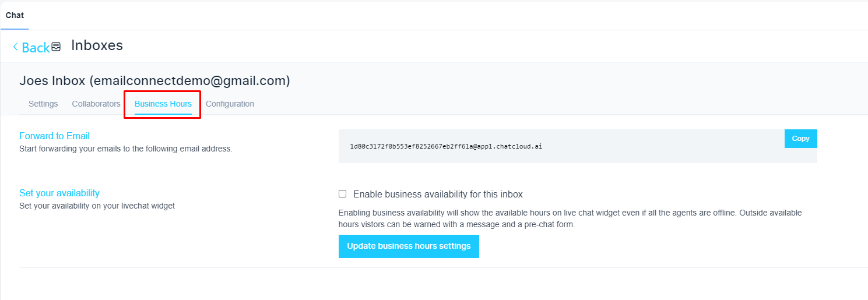This screenshot has width=868, height=300.
Task: Select the forwarding email address field
Action: (446, 146)
